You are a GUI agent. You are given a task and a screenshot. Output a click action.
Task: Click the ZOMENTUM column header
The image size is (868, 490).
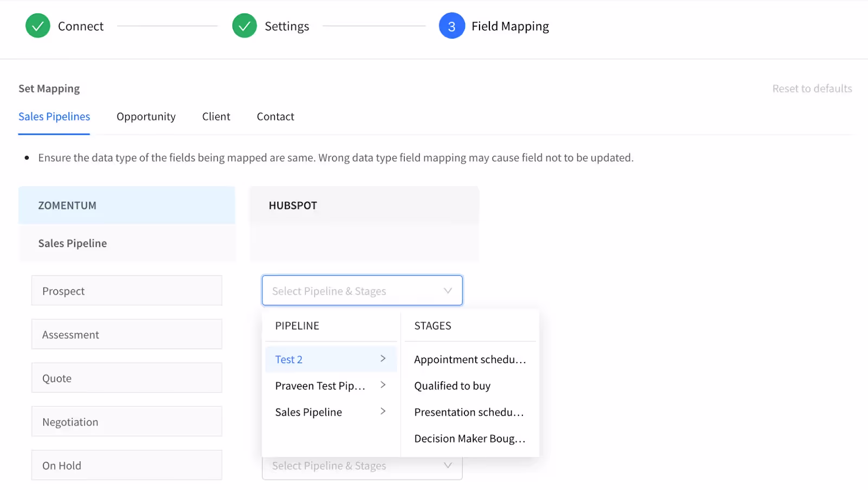[x=127, y=205]
